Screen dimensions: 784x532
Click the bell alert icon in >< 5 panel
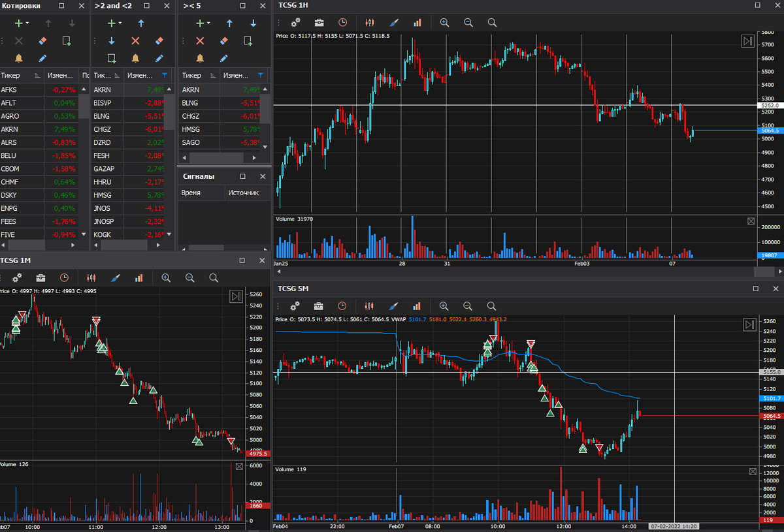click(200, 58)
